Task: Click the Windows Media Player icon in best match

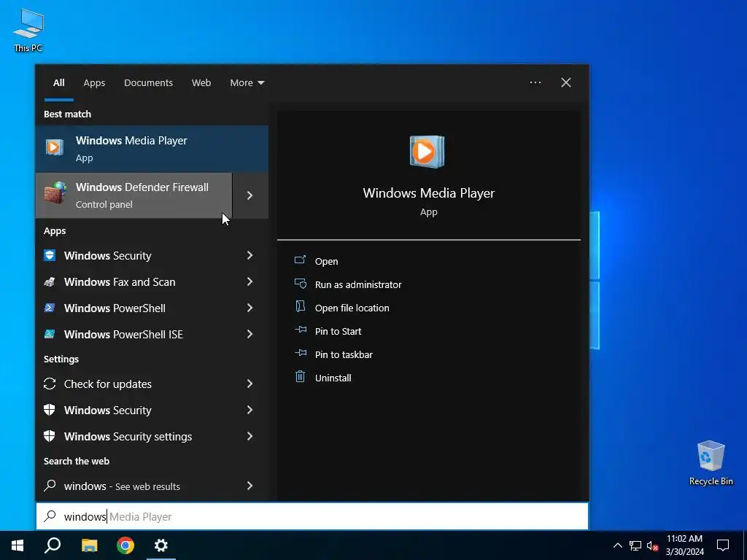Action: coord(54,147)
